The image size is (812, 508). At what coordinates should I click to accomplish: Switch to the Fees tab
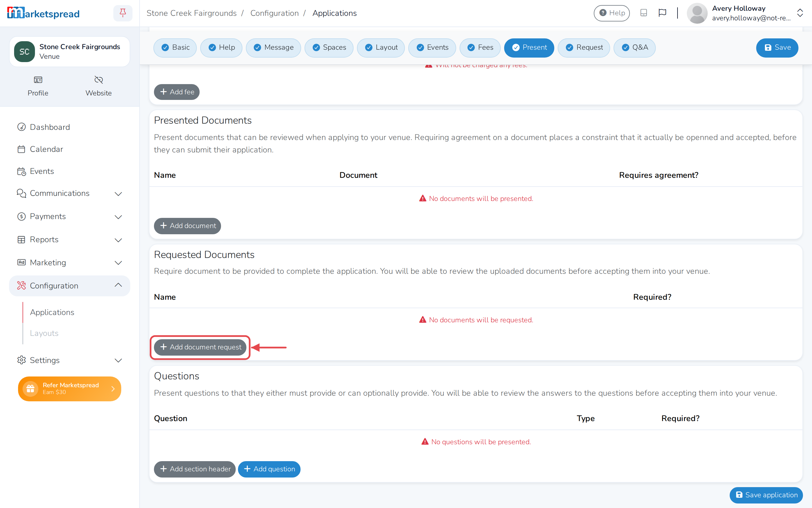pos(480,48)
